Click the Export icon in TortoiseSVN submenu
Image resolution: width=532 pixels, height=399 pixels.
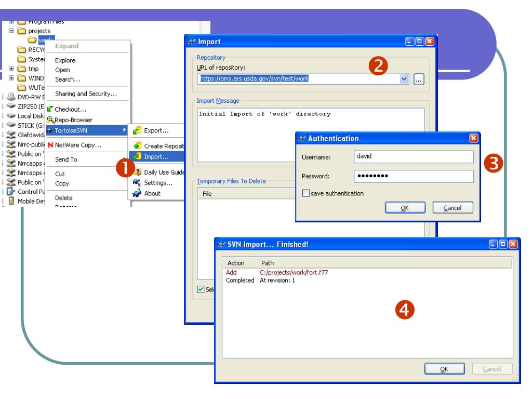tap(137, 130)
